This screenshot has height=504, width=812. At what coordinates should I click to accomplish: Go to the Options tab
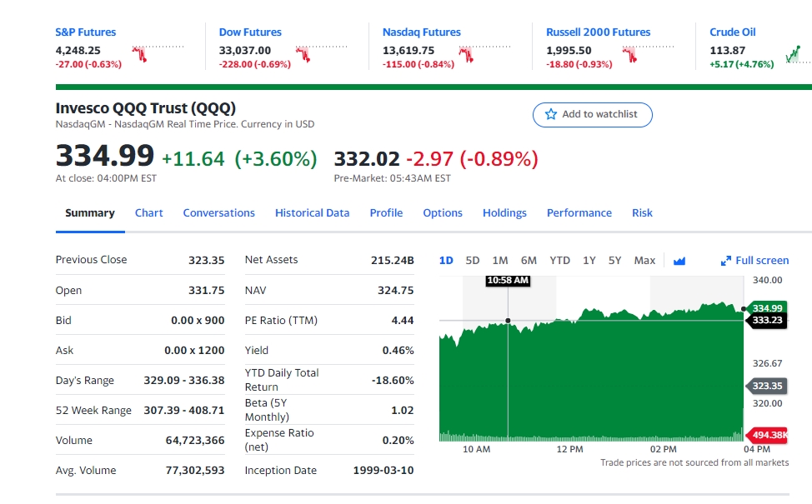click(442, 213)
